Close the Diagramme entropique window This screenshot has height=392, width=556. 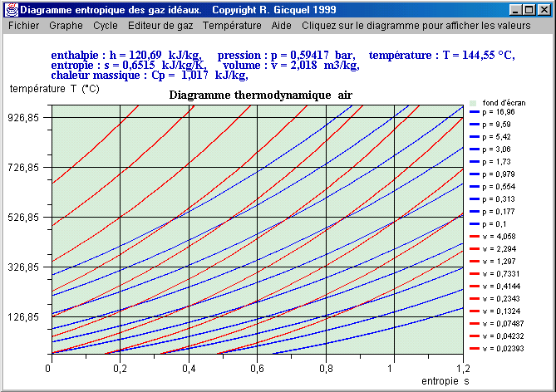pos(544,10)
